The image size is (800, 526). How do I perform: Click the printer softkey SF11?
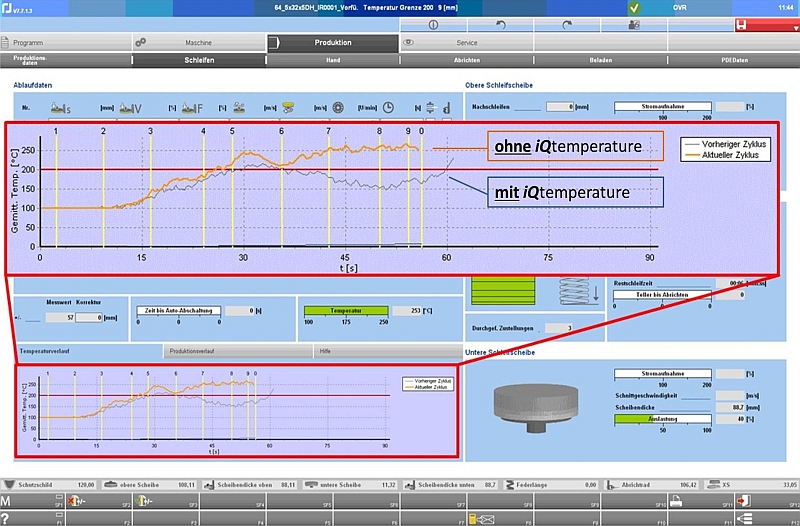[701, 501]
